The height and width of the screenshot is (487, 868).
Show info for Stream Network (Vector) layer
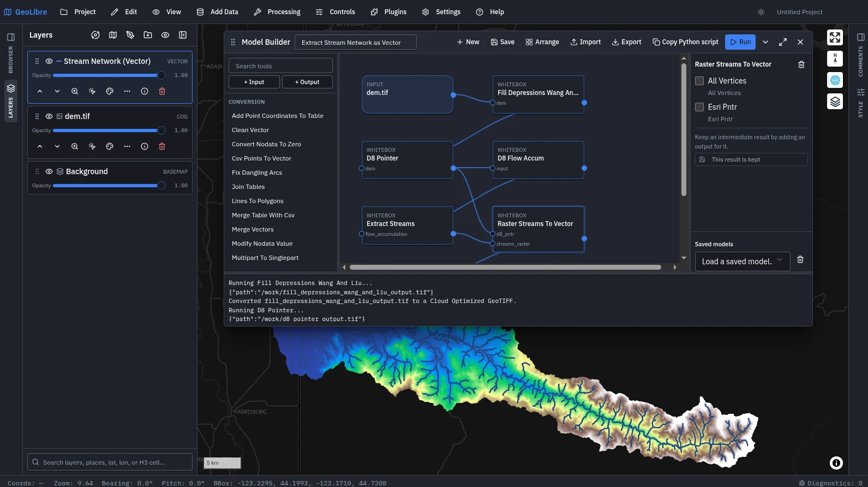tap(145, 91)
